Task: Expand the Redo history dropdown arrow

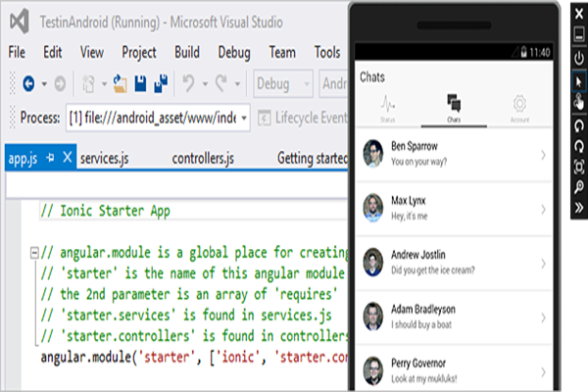Action: tap(237, 83)
